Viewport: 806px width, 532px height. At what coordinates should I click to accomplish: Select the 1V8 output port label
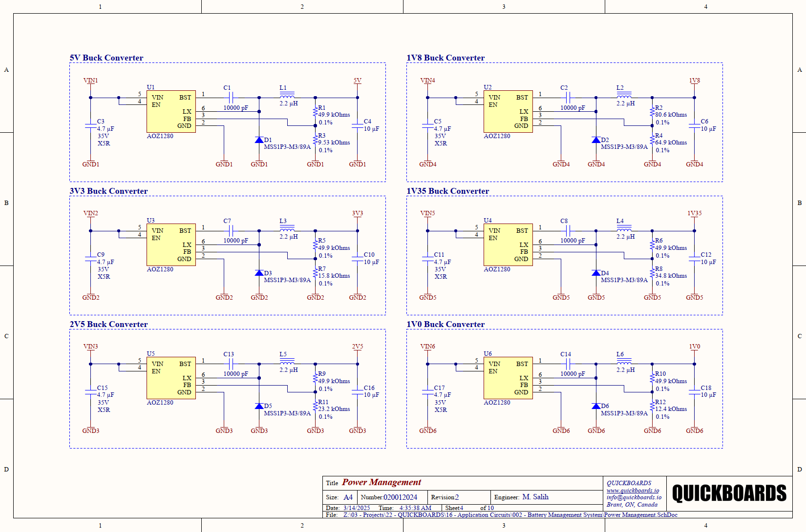[x=694, y=81]
